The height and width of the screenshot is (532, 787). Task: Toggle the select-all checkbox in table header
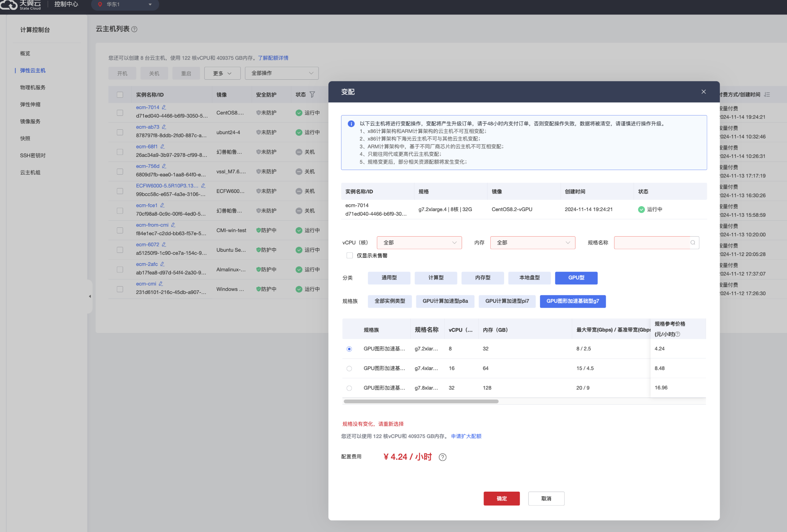pos(120,95)
